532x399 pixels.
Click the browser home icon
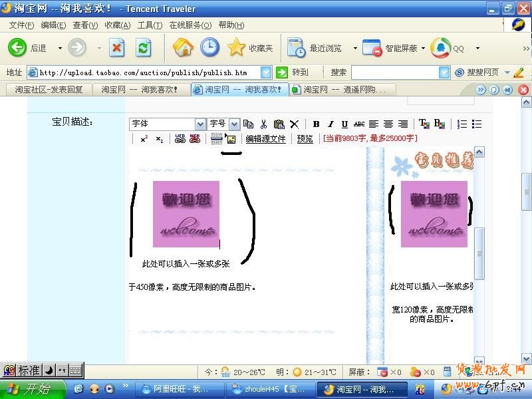[x=183, y=47]
